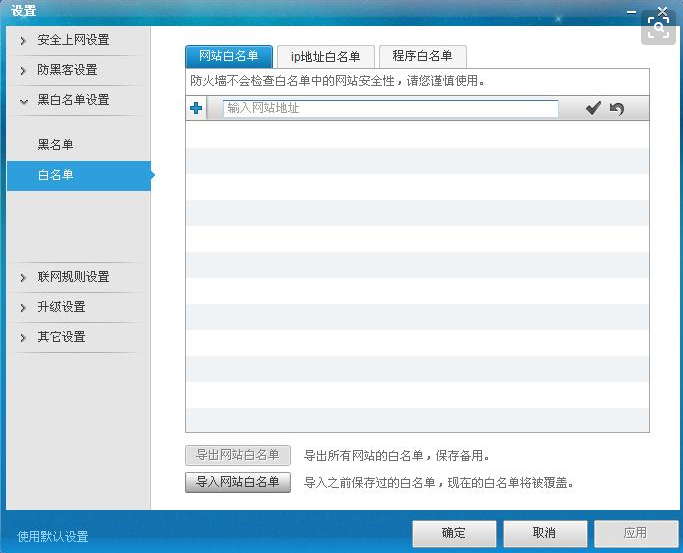Collapse the 黑白名单设置 section
Viewport: 683px width, 553px height.
tap(73, 100)
